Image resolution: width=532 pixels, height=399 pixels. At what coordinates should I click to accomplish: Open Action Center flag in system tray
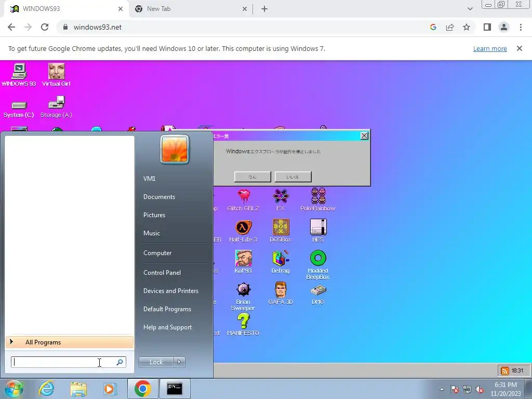point(455,390)
